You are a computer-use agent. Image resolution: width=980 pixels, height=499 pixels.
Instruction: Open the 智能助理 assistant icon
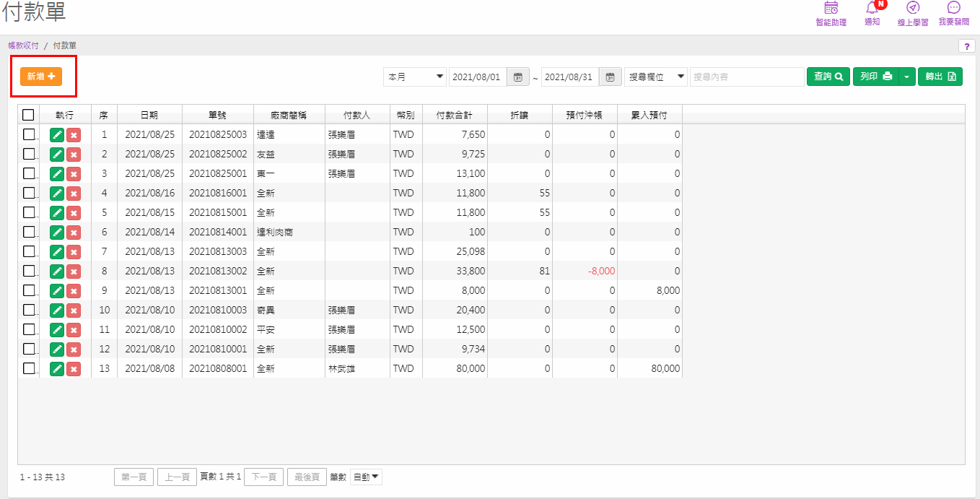[x=831, y=14]
